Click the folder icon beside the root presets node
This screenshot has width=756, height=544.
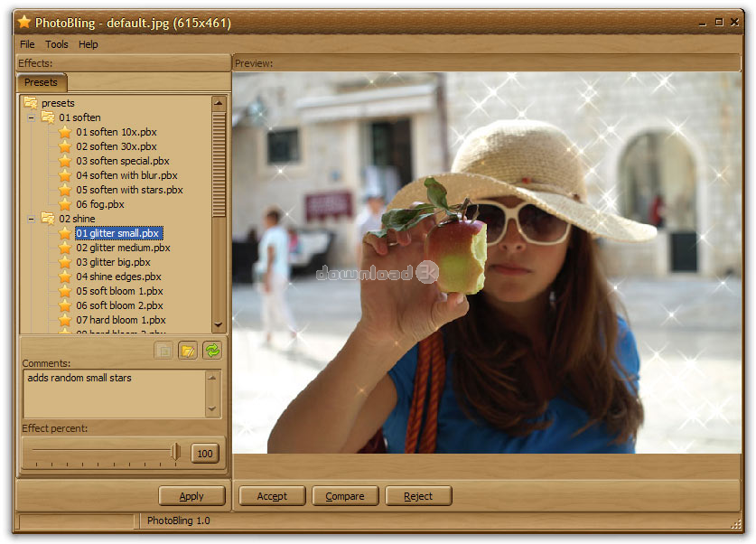31,103
